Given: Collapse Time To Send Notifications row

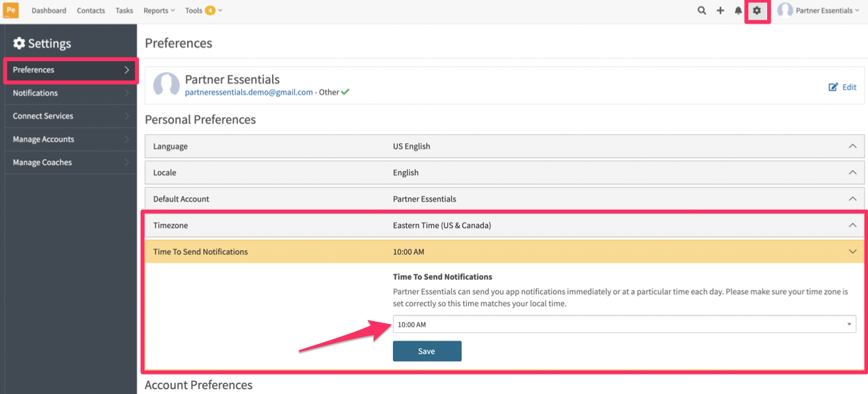Looking at the screenshot, I should 504,252.
